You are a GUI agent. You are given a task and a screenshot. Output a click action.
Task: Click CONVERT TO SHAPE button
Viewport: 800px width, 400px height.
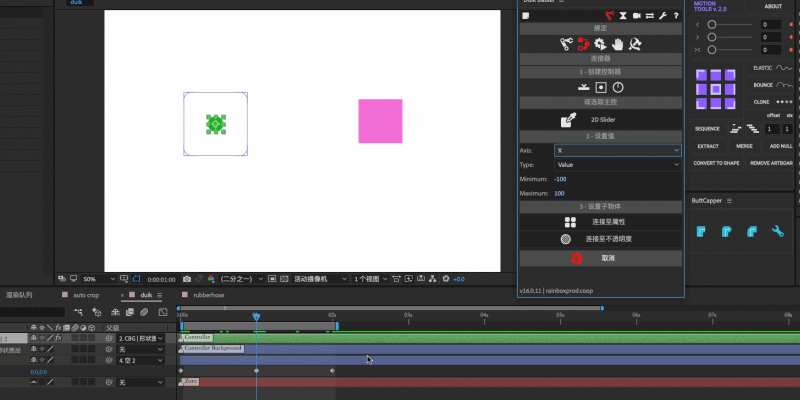pyautogui.click(x=716, y=163)
